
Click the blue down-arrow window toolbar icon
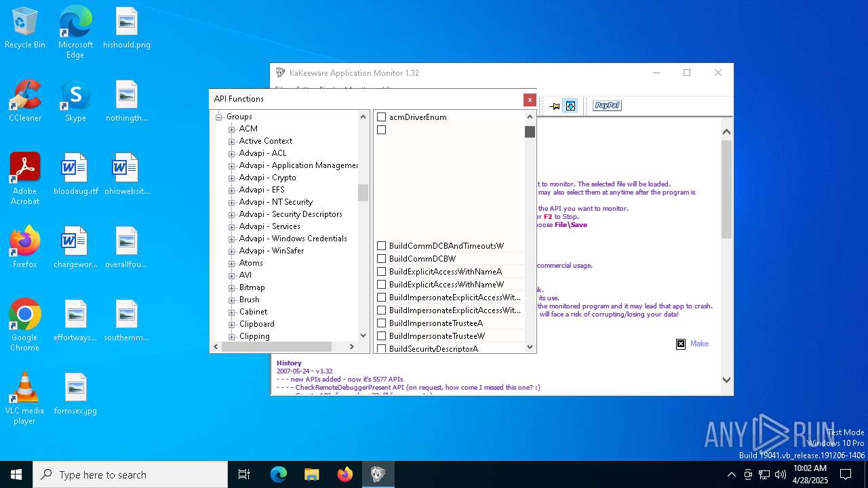pyautogui.click(x=570, y=106)
